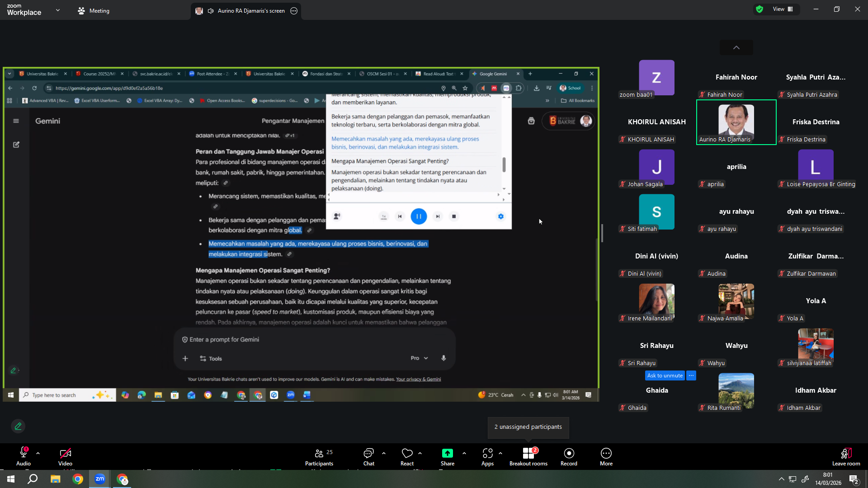Click the taskbar clock showing 8:01
The height and width of the screenshot is (488, 868).
pos(828,479)
